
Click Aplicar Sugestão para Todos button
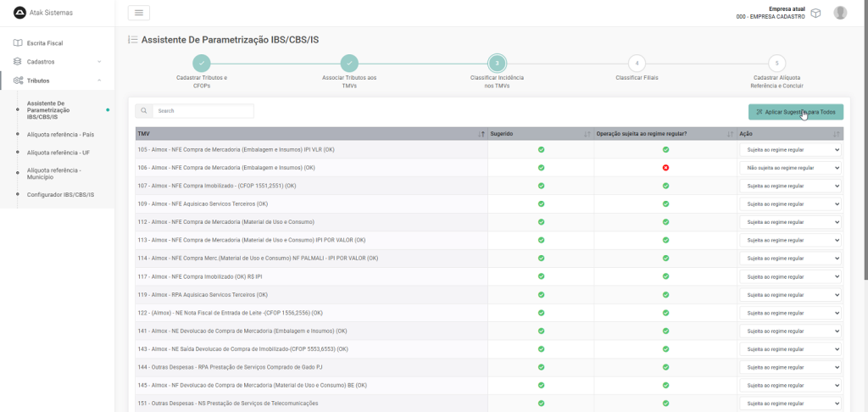[x=795, y=112]
